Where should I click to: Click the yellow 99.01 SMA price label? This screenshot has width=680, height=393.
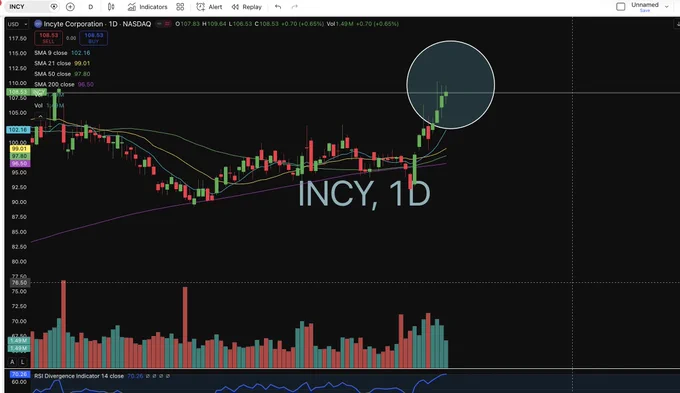20,149
